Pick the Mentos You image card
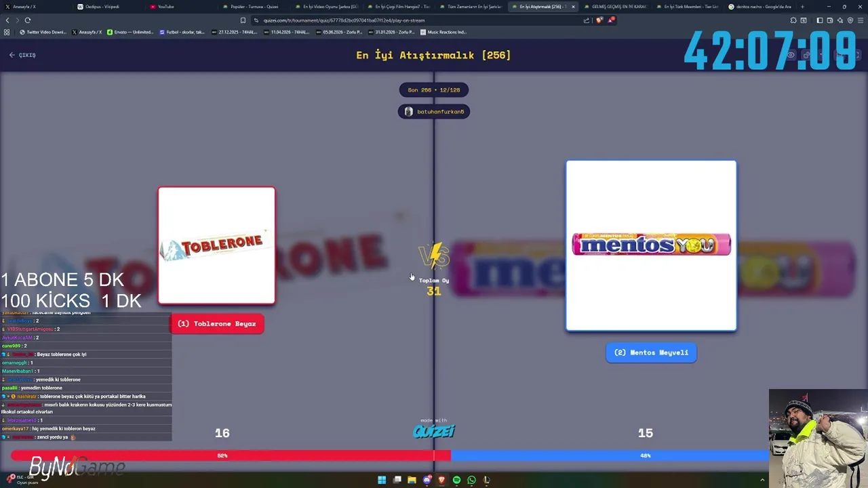 tap(651, 245)
